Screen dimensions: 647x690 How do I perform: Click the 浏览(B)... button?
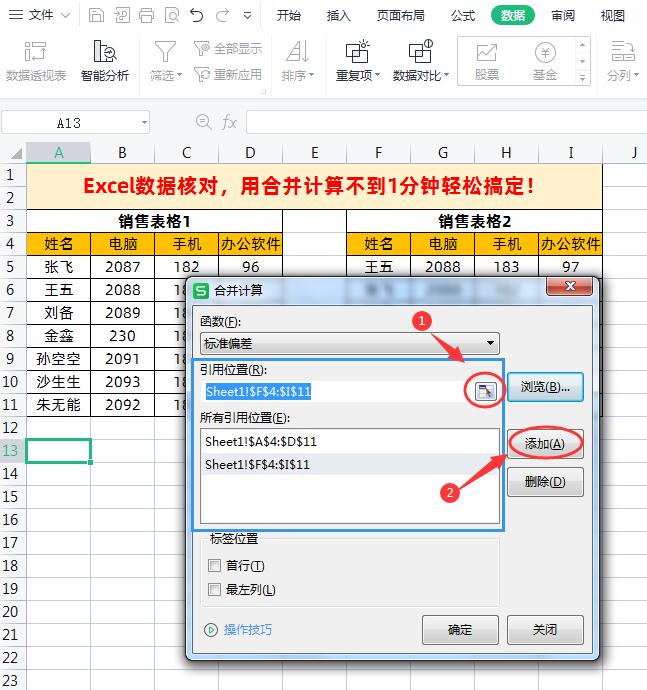(x=545, y=387)
